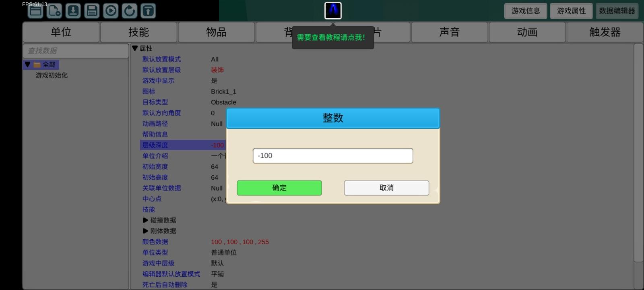Select the highlighted 层级深度 property
Viewport: 644px width, 290px height.
(155, 145)
